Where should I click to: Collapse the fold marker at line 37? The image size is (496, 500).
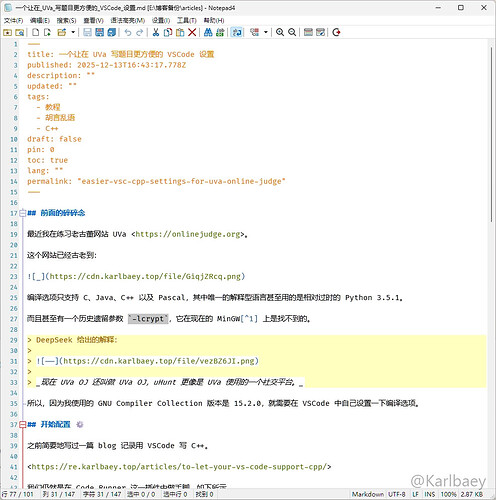[22, 424]
